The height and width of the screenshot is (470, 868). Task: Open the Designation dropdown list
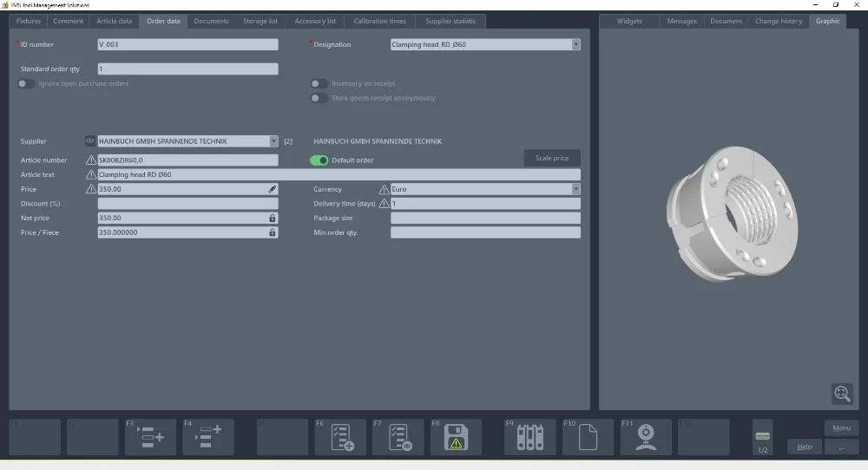point(575,44)
